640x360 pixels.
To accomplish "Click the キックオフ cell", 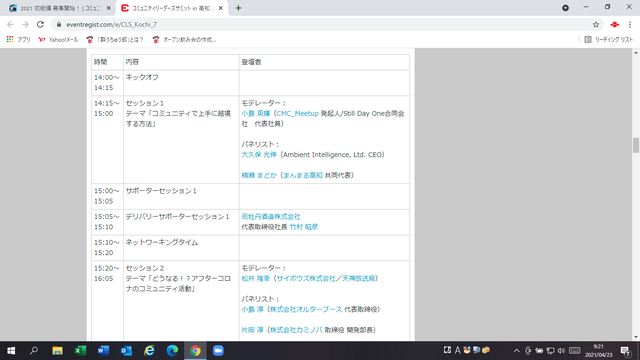I will tap(181, 83).
